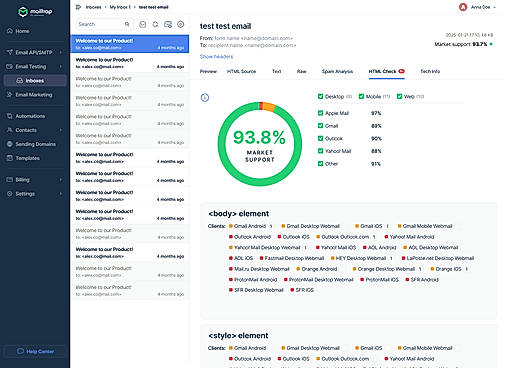This screenshot has height=368, width=506.
Task: Expand the Billing chevron
Action: click(61, 180)
